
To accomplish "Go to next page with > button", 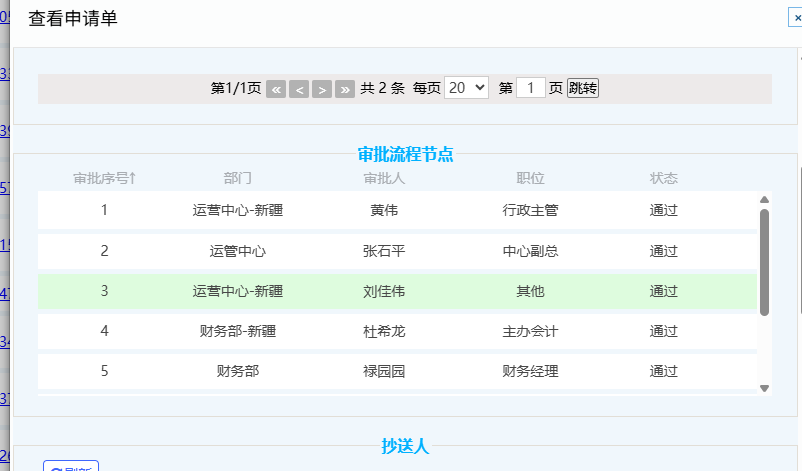I will (322, 89).
